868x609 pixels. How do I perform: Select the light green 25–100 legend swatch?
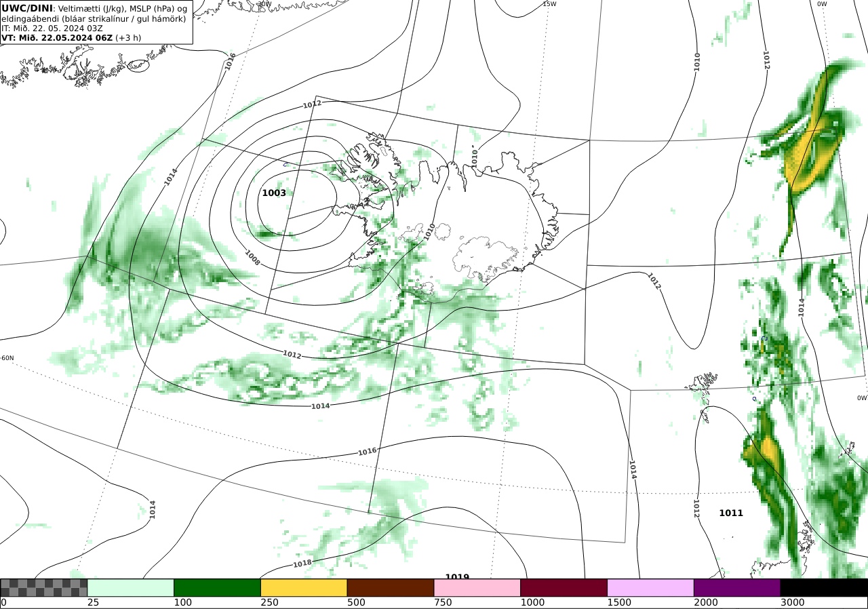[131, 587]
